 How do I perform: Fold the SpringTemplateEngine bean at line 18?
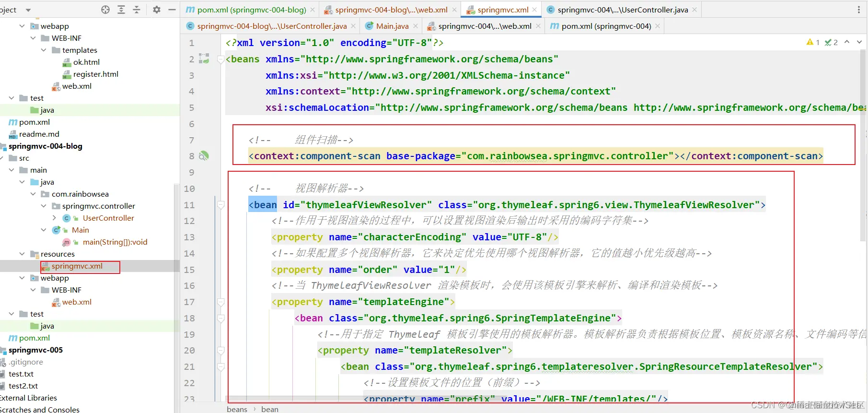(x=221, y=318)
